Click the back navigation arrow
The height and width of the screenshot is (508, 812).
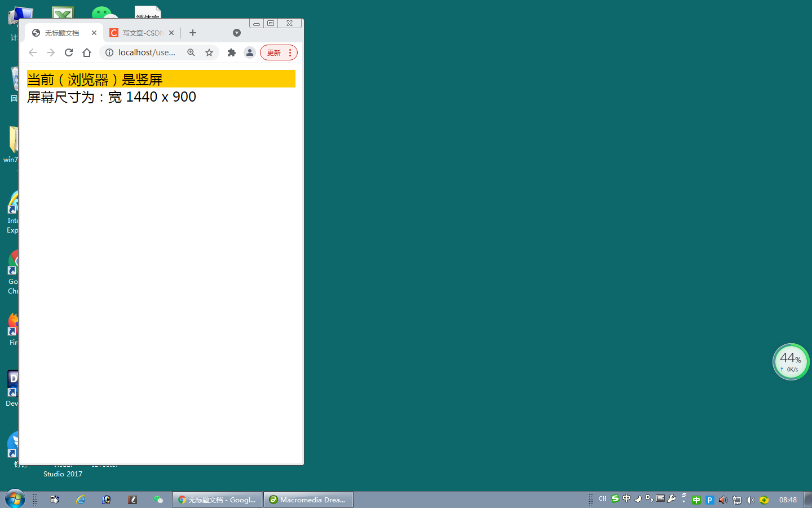pyautogui.click(x=32, y=52)
